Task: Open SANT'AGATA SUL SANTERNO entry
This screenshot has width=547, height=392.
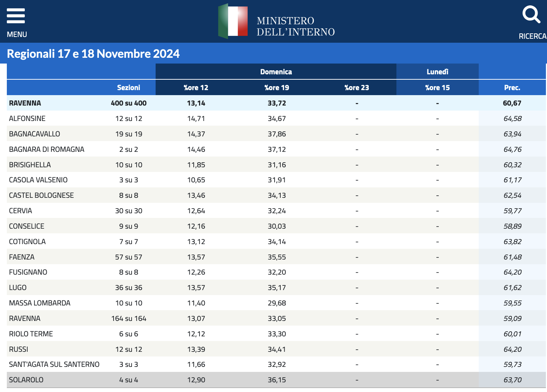Action: click(54, 364)
